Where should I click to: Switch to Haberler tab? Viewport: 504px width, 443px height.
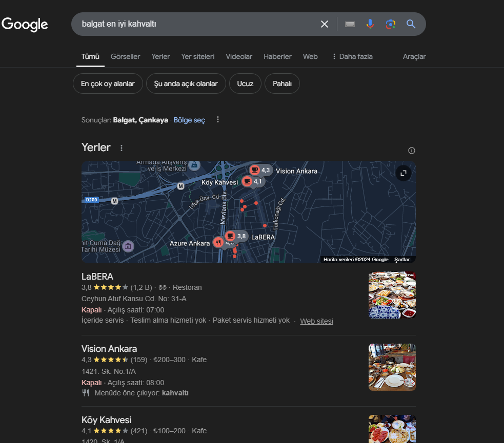[x=277, y=56]
